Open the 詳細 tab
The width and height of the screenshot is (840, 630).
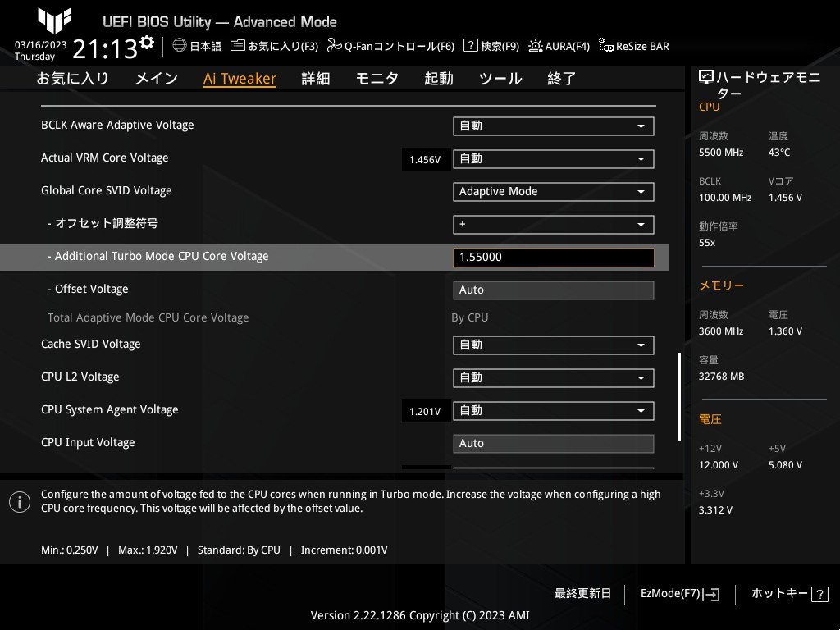316,79
